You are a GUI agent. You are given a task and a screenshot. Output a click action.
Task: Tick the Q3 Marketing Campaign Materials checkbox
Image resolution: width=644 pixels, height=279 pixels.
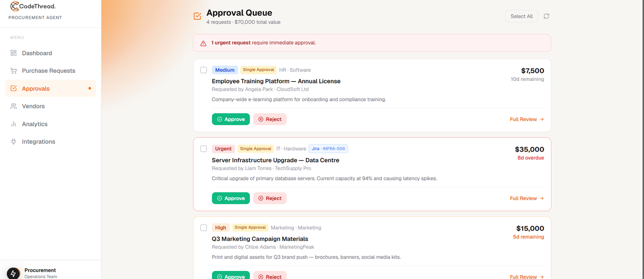pos(204,228)
